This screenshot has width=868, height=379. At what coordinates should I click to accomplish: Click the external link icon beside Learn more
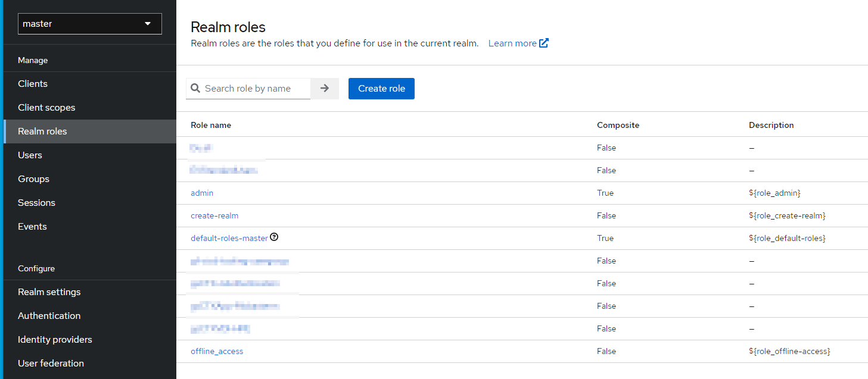pyautogui.click(x=544, y=42)
